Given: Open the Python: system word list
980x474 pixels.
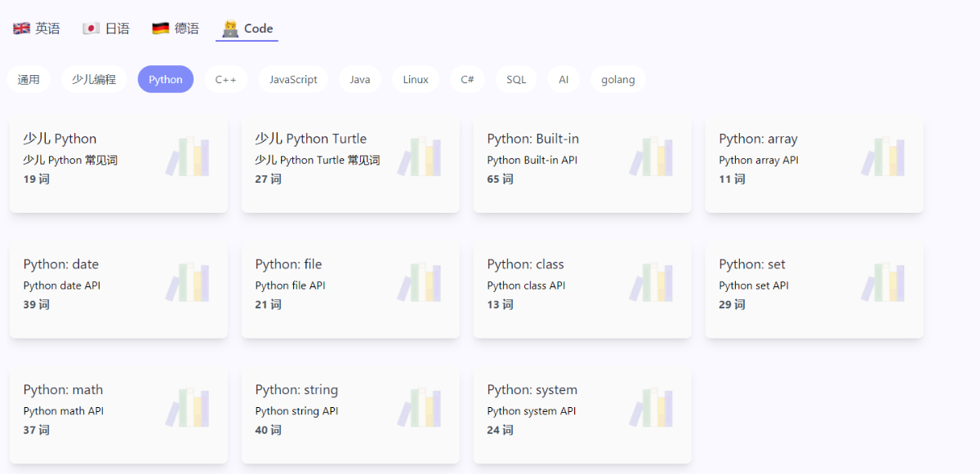Looking at the screenshot, I should [581, 414].
